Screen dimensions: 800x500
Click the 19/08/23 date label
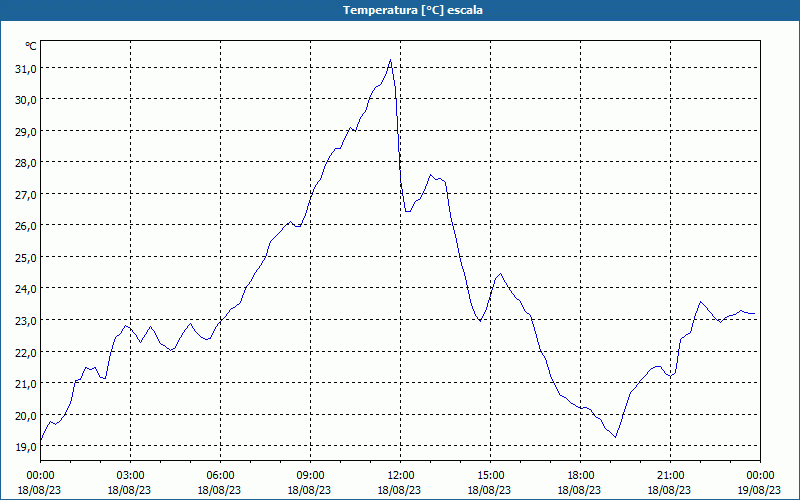[x=759, y=490]
